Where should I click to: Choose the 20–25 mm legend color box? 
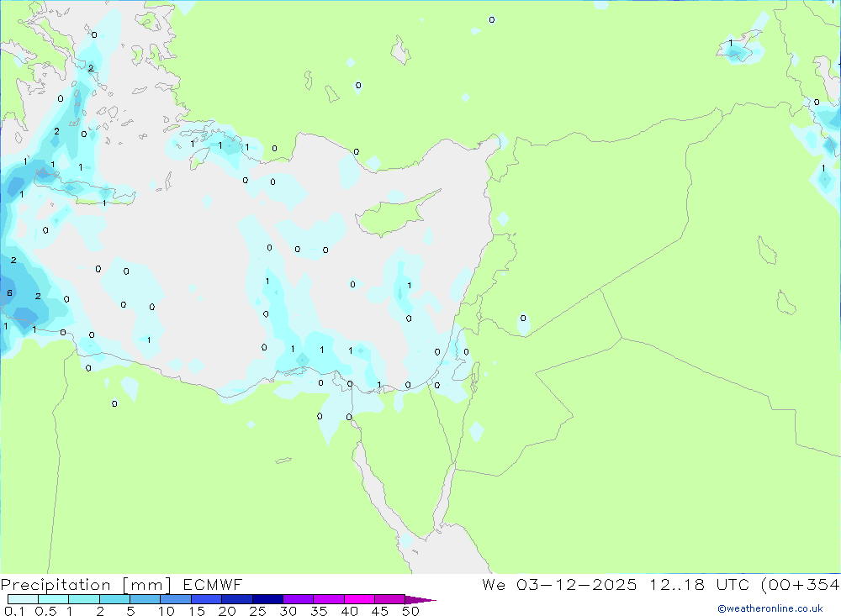click(237, 599)
